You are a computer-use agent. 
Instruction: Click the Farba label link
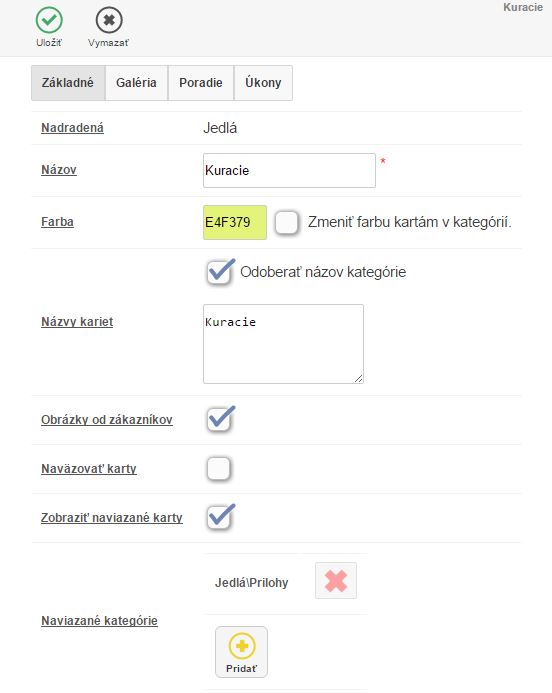click(x=57, y=221)
